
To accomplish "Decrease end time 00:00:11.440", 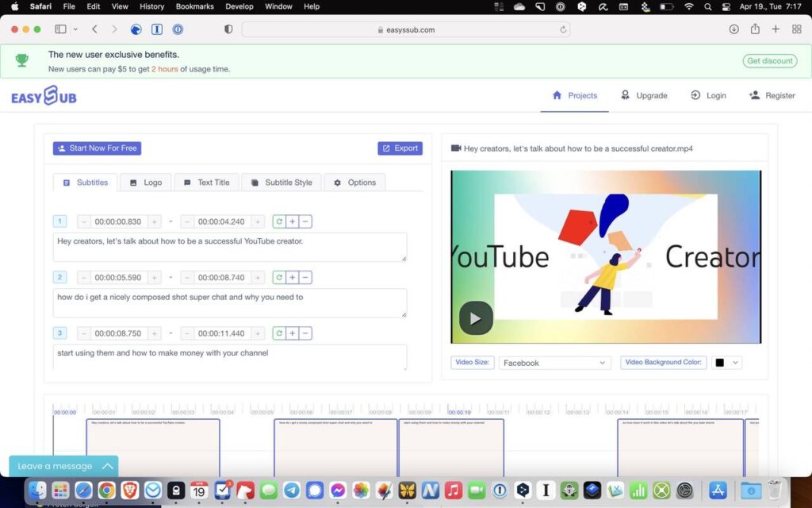I will [x=187, y=334].
